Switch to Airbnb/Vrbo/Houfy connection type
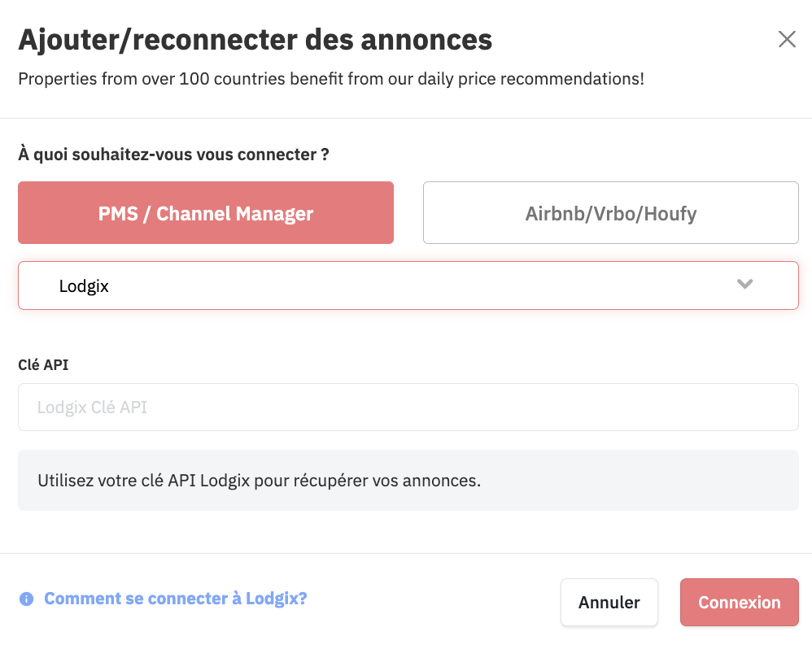The height and width of the screenshot is (649, 812). click(610, 213)
